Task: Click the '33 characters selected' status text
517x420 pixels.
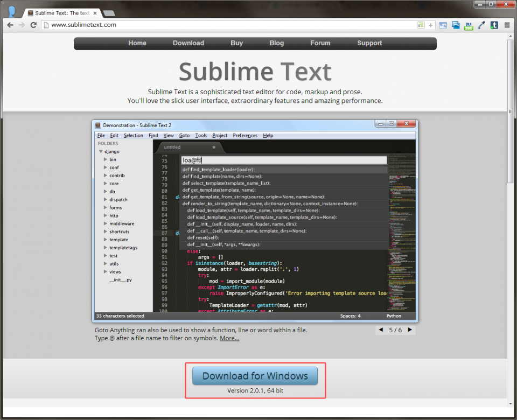Action: tap(120, 316)
